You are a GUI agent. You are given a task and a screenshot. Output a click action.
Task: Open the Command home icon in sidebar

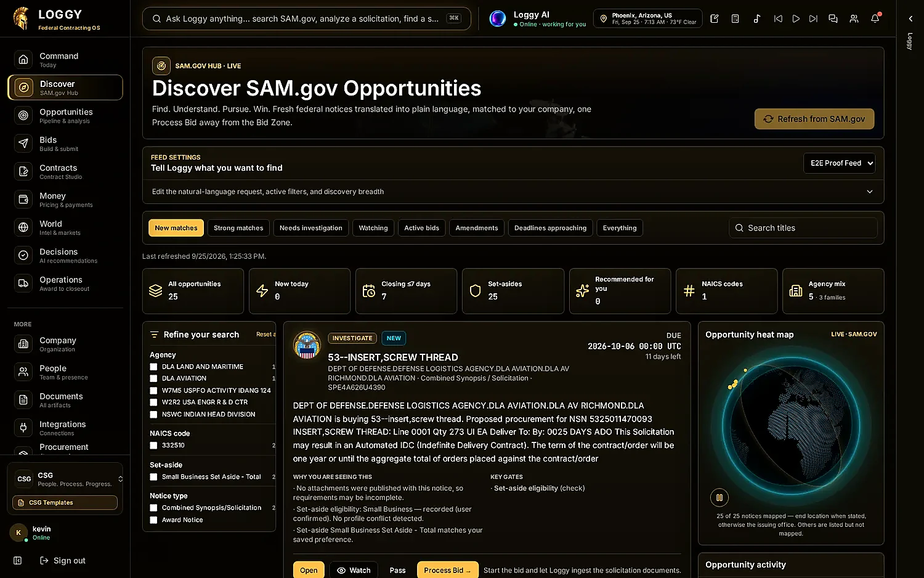click(23, 59)
